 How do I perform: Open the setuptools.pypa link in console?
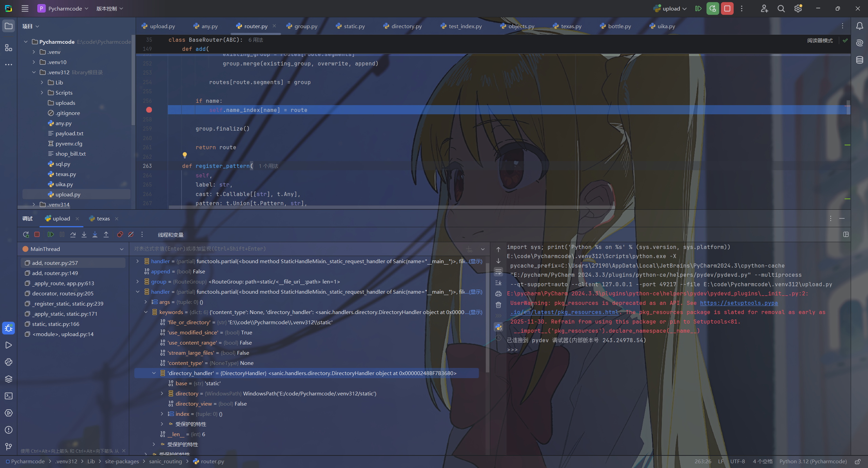[x=739, y=303]
